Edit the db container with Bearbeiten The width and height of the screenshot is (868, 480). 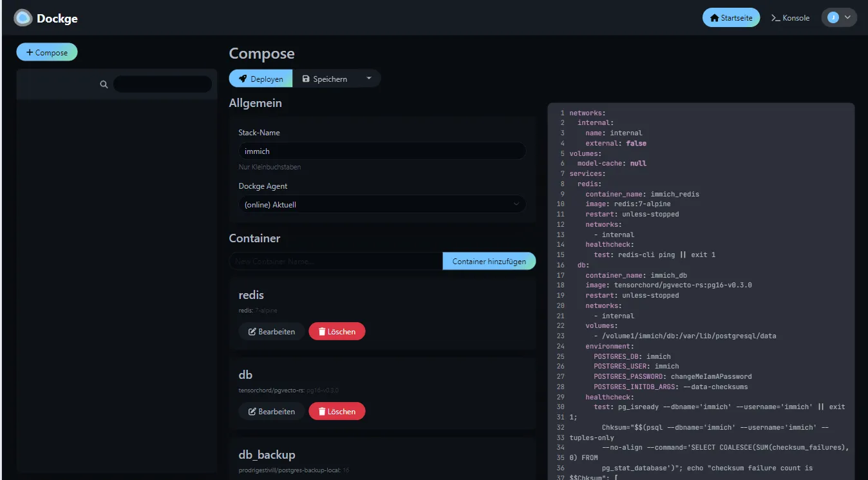(272, 411)
